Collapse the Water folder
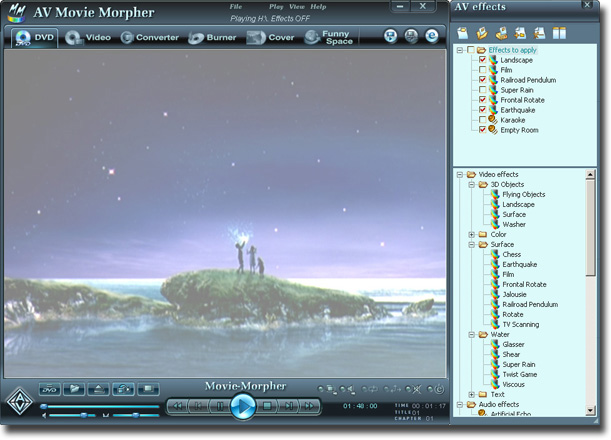 pos(471,334)
